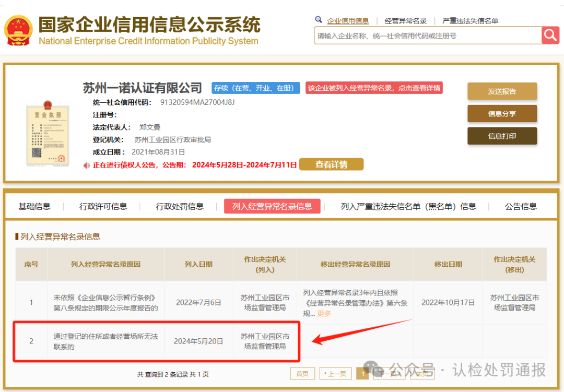
Task: Click the 2024年5月20日 date cell
Action: 198,341
